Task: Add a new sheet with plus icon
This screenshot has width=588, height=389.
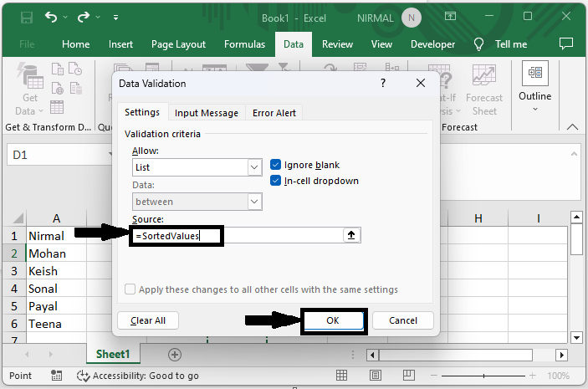Action: 175,355
